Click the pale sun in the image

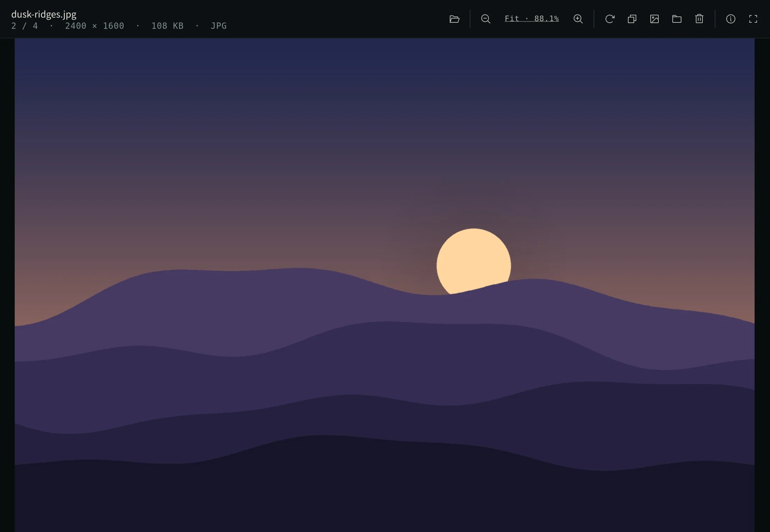[x=474, y=259]
